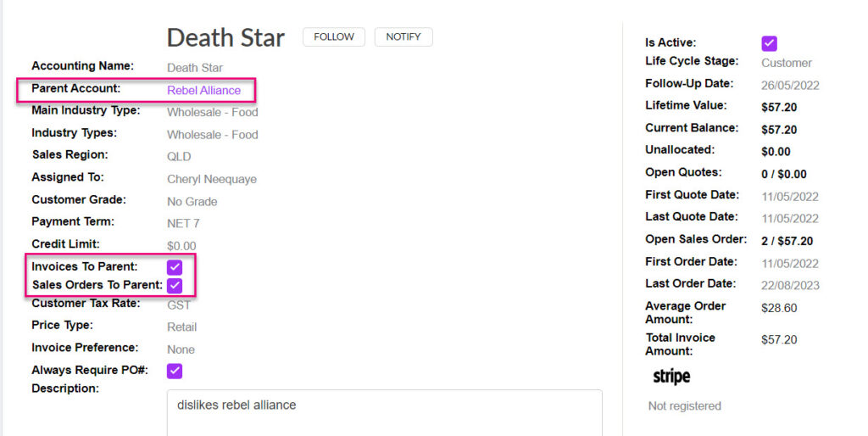The image size is (868, 436).
Task: Click the Customer Grade value No Grade
Action: (x=192, y=202)
